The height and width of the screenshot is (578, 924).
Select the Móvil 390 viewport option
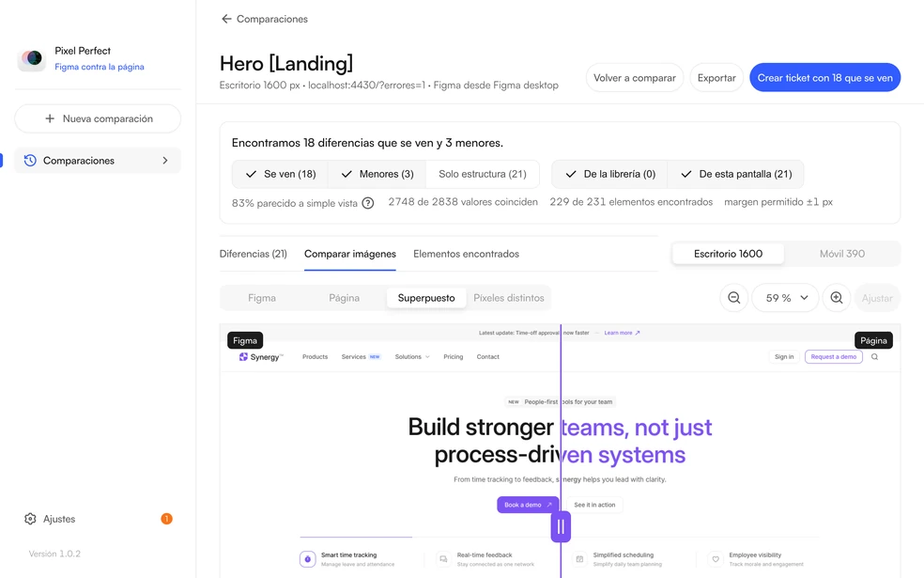click(x=841, y=254)
